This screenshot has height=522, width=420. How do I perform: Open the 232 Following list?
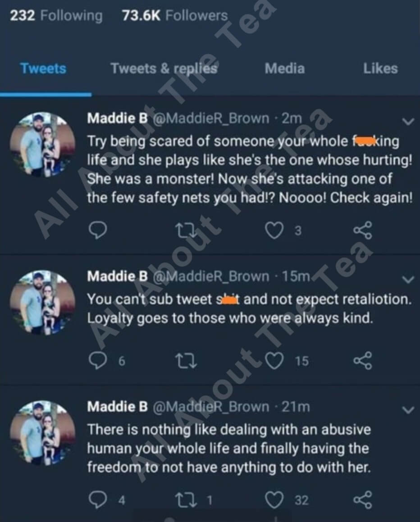coord(56,16)
